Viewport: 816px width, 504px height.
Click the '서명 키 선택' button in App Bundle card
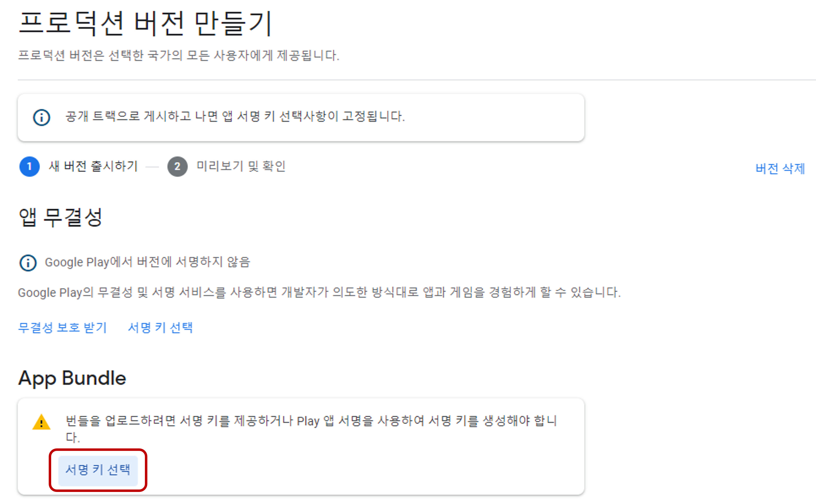click(98, 470)
